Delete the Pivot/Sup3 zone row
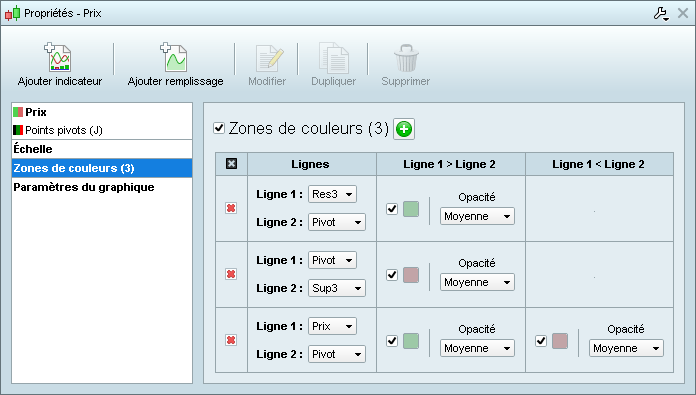The image size is (696, 395). click(231, 274)
